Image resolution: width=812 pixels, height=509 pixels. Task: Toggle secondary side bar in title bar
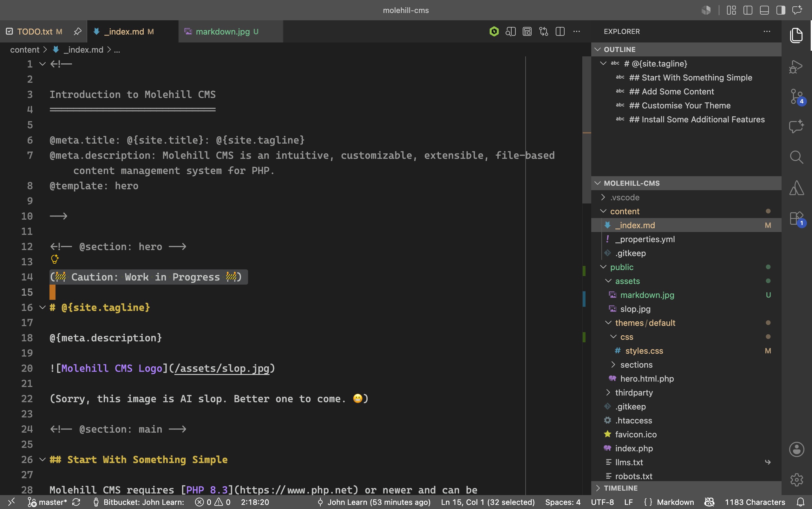pos(781,10)
